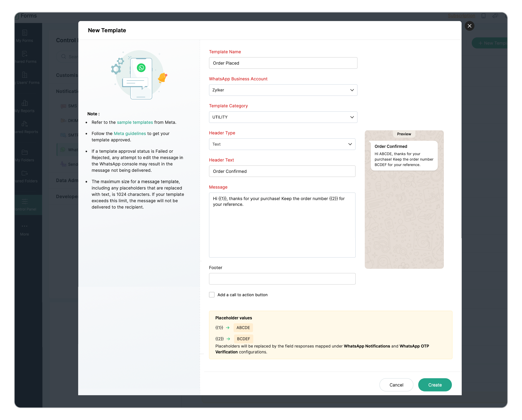
Task: Click the Shared Forms sidebar icon
Action: (24, 54)
